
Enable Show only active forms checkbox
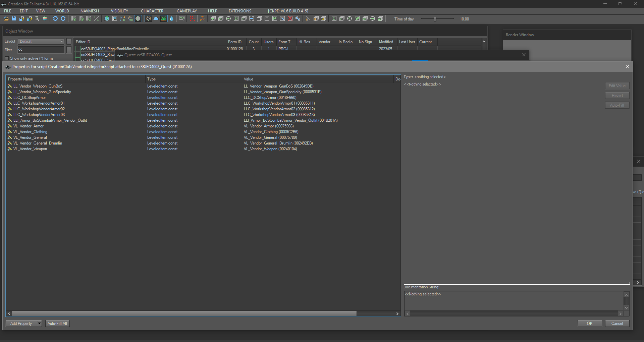[7, 58]
